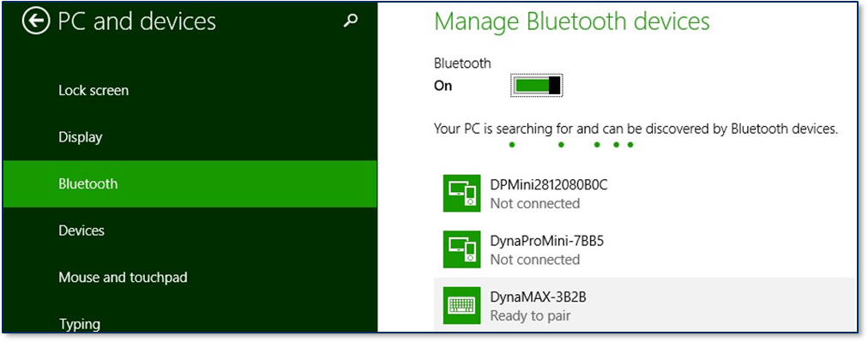Go back using the circled arrow
Image resolution: width=868 pixels, height=342 pixels.
(x=36, y=21)
